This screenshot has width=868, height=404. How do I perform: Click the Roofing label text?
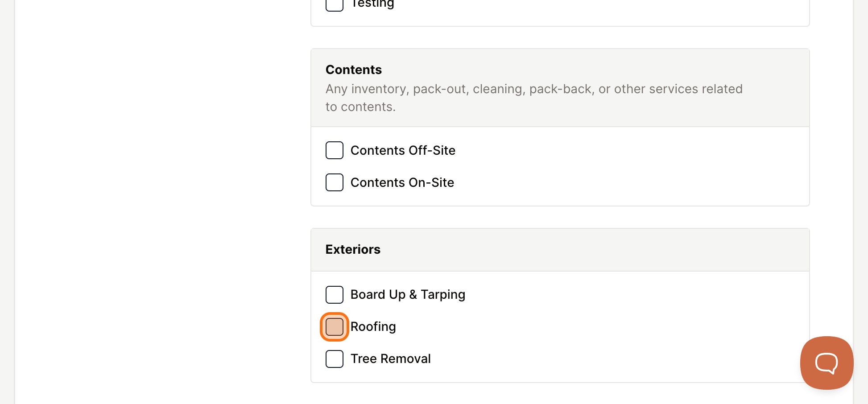[373, 327]
